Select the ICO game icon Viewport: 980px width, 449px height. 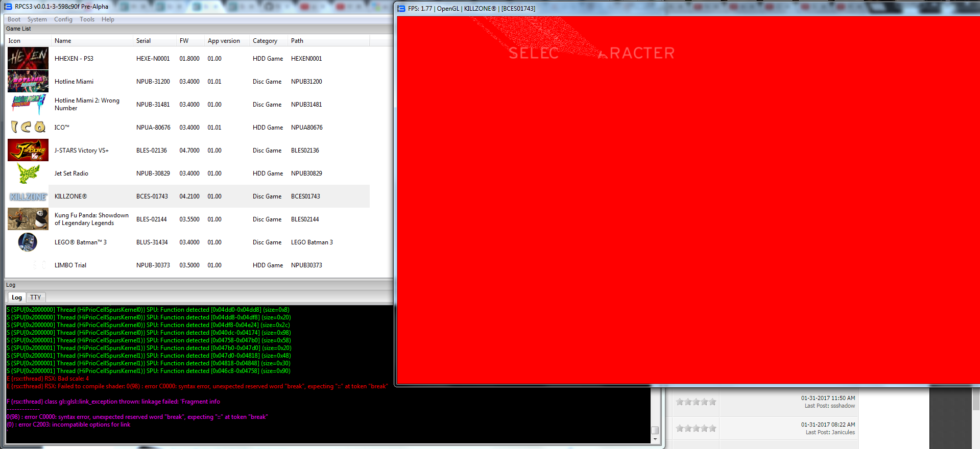click(x=28, y=127)
